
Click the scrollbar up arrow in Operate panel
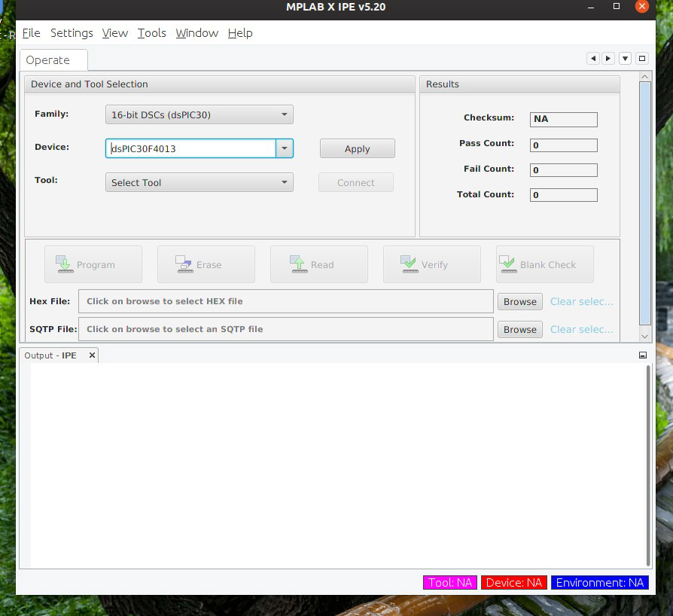(x=644, y=76)
